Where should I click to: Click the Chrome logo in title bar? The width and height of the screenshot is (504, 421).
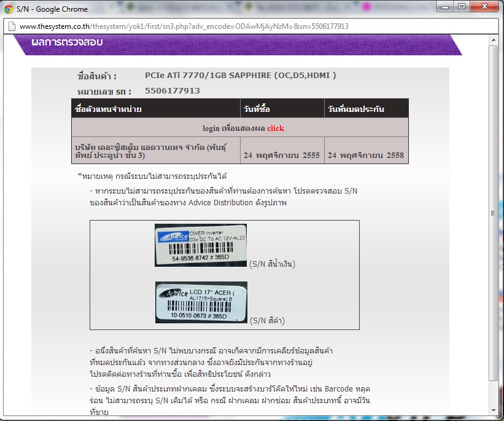(x=9, y=9)
